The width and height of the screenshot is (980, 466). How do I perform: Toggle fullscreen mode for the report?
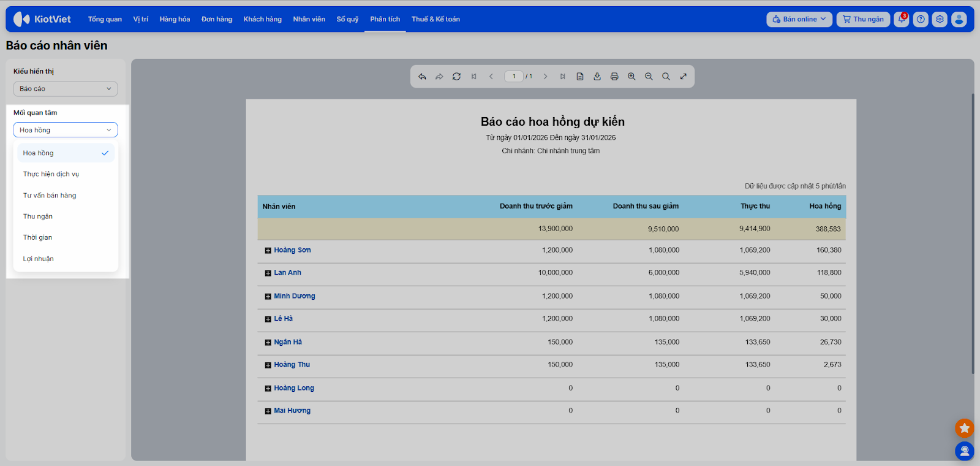pyautogui.click(x=684, y=77)
